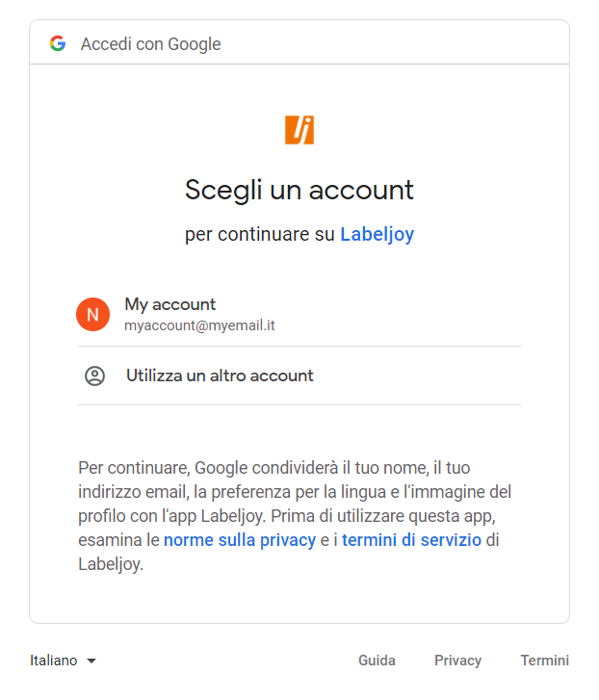Image resolution: width=599 pixels, height=700 pixels.
Task: Click the Accedi con Google header text
Action: point(151,44)
